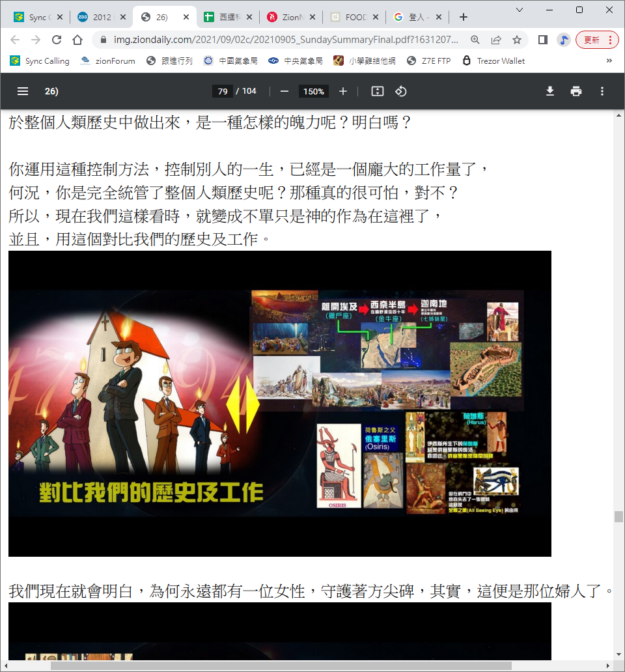Image resolution: width=625 pixels, height=672 pixels.
Task: Bookmark this page with the star icon
Action: pyautogui.click(x=517, y=40)
